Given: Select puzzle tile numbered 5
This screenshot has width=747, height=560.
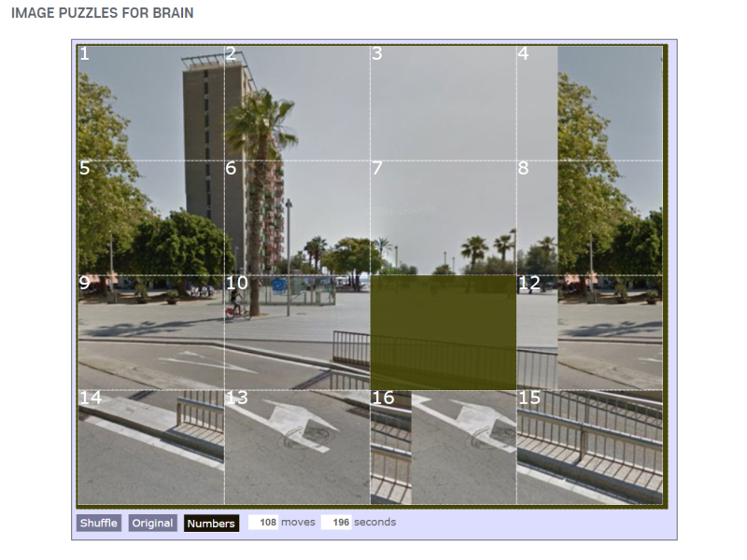Looking at the screenshot, I should (x=150, y=217).
